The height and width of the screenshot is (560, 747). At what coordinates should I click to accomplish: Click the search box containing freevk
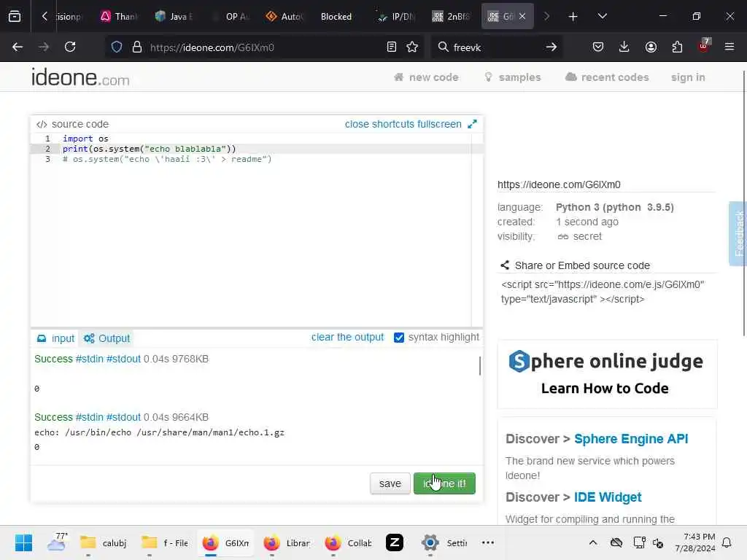click(495, 47)
